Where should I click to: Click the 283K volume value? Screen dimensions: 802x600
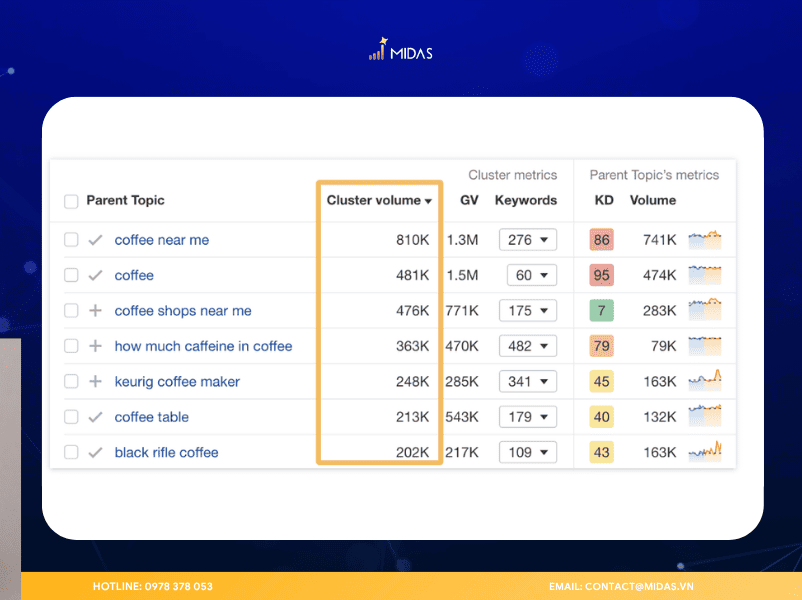pos(660,310)
